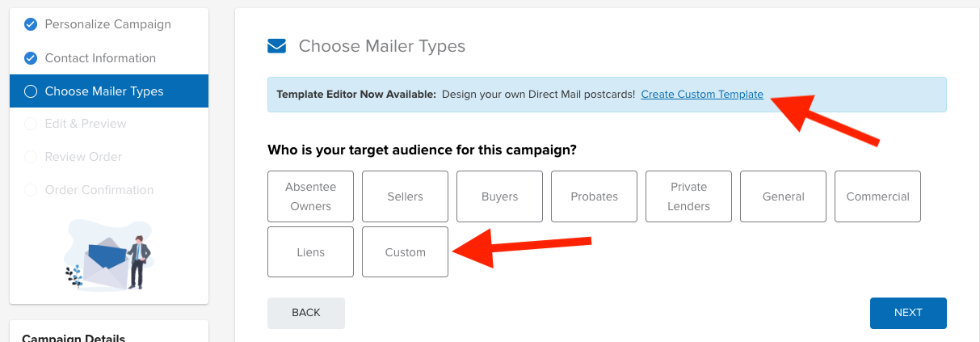
Task: Open the Create Custom Template link
Action: [702, 95]
